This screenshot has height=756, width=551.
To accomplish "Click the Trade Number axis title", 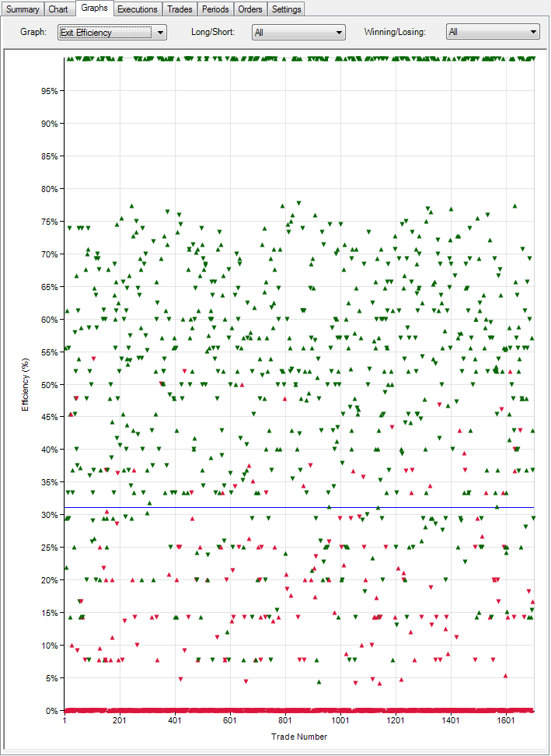I will click(x=299, y=737).
